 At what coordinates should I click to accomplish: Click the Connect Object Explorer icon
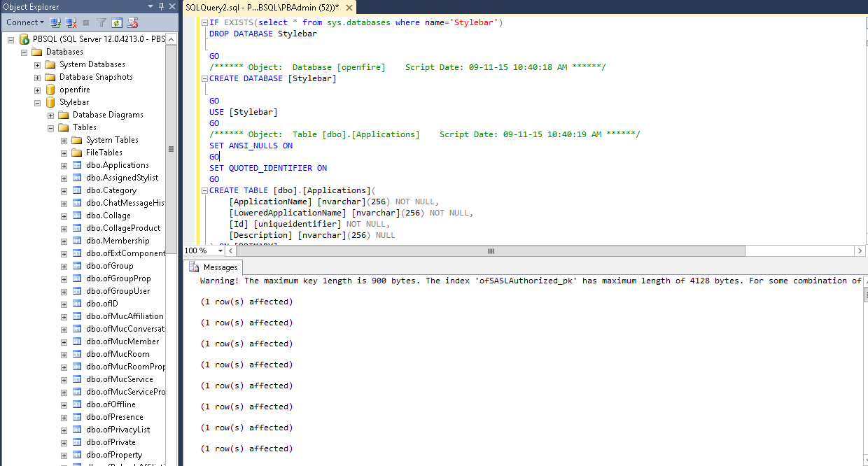(55, 23)
